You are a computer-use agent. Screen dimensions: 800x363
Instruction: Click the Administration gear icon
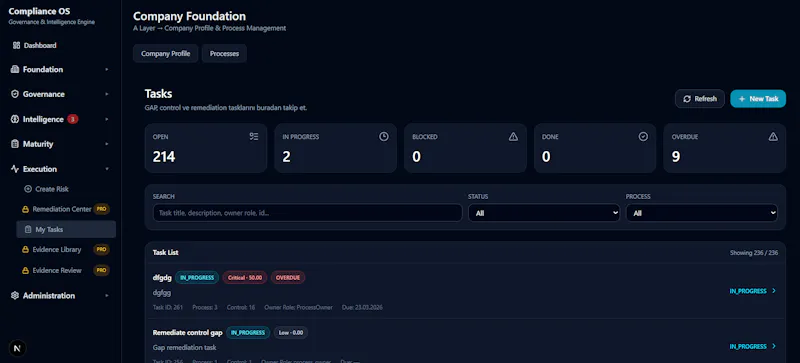pos(14,296)
